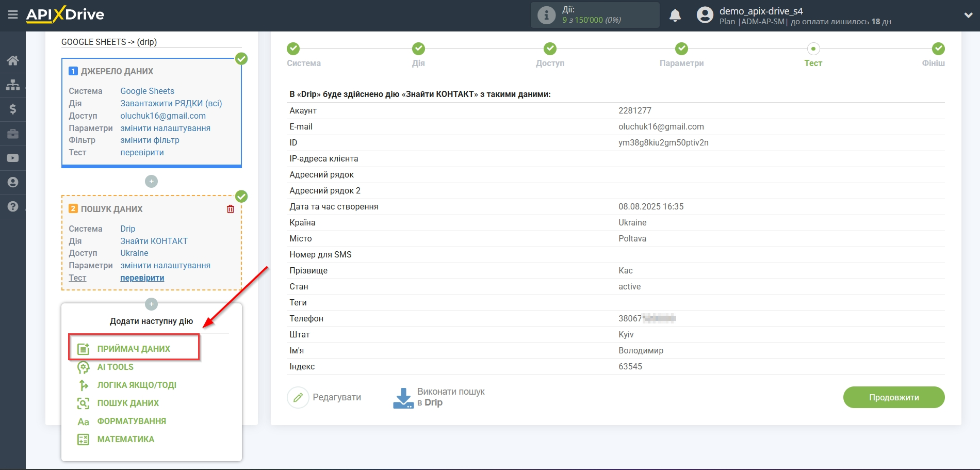Click Drip змінити налаштування link
Screen dimensions: 980x470
[165, 265]
